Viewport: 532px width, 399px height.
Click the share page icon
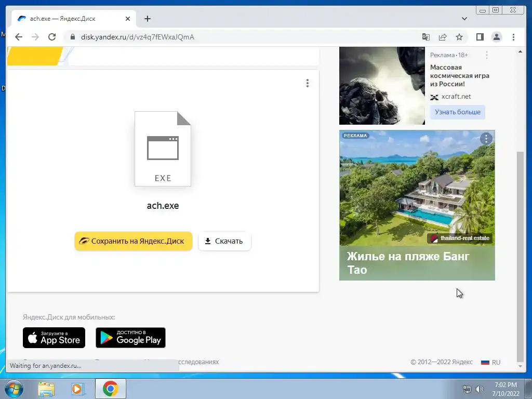[x=443, y=37]
